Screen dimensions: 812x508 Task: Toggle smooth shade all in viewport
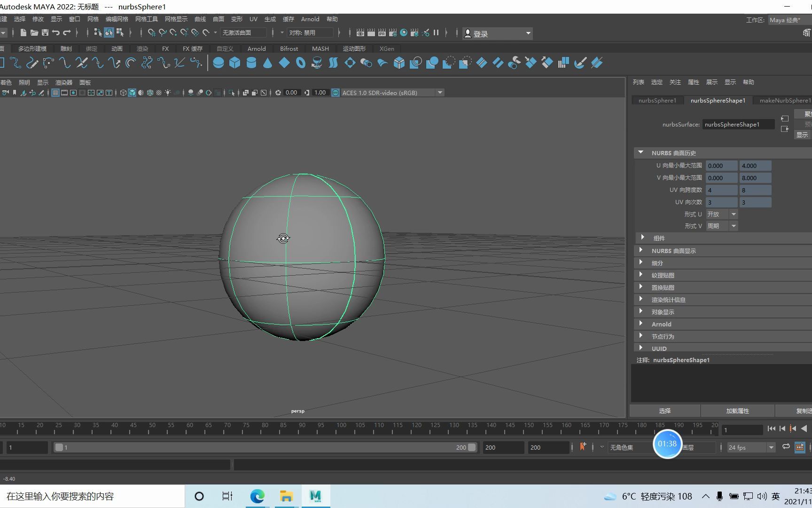click(x=132, y=93)
